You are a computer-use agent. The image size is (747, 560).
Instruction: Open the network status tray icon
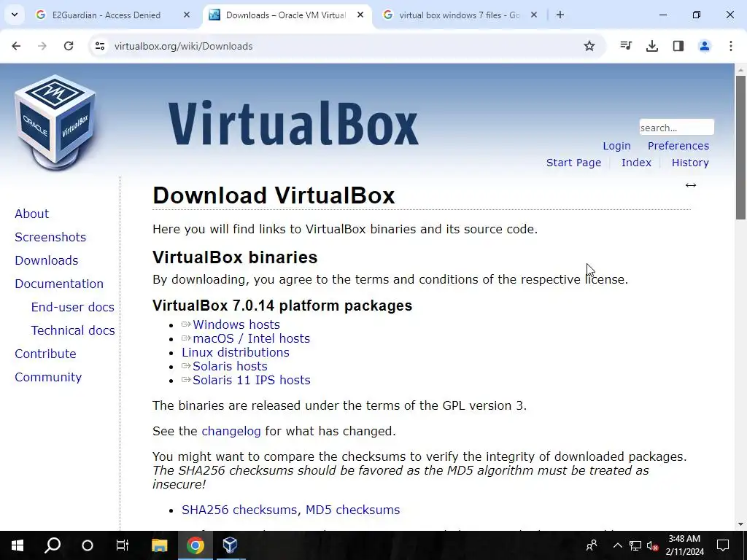pyautogui.click(x=635, y=545)
